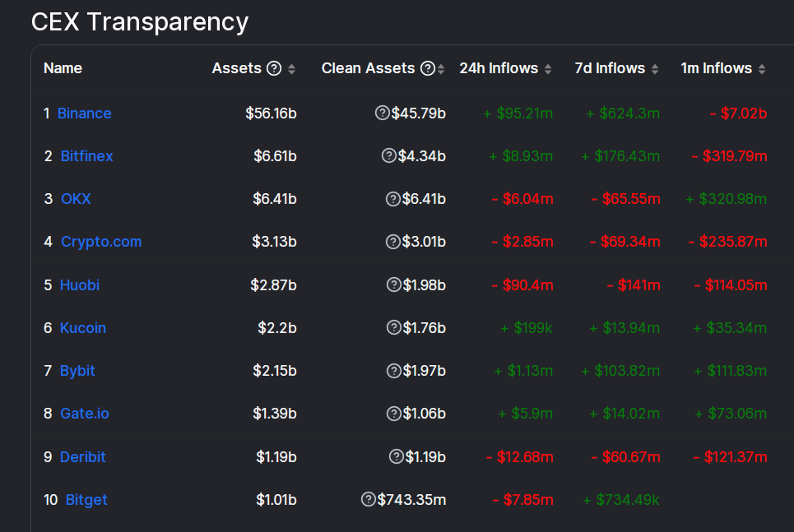Viewport: 794px width, 532px height.
Task: Click Kucoin assets value $2.2b
Action: point(277,328)
